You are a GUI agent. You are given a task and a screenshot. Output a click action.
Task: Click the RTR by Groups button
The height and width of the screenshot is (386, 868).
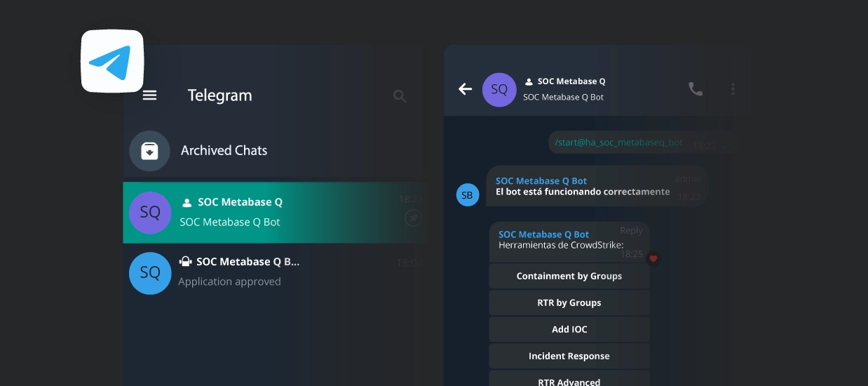point(569,302)
